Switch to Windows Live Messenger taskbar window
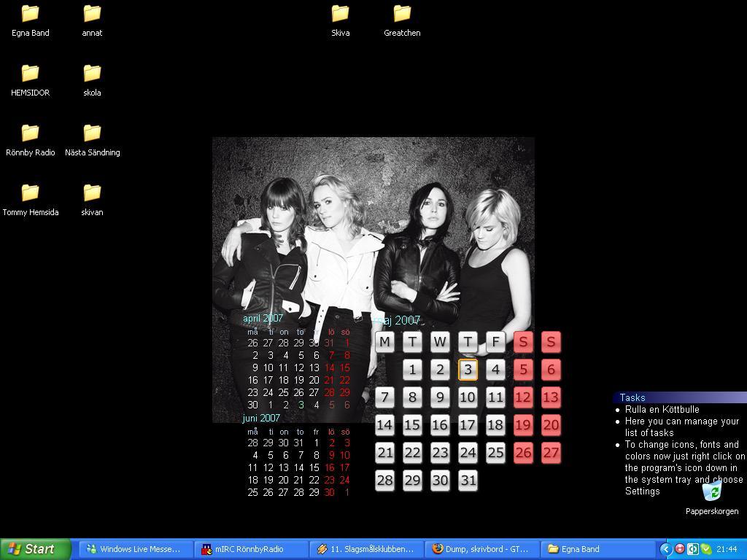This screenshot has height=560, width=747. click(135, 549)
